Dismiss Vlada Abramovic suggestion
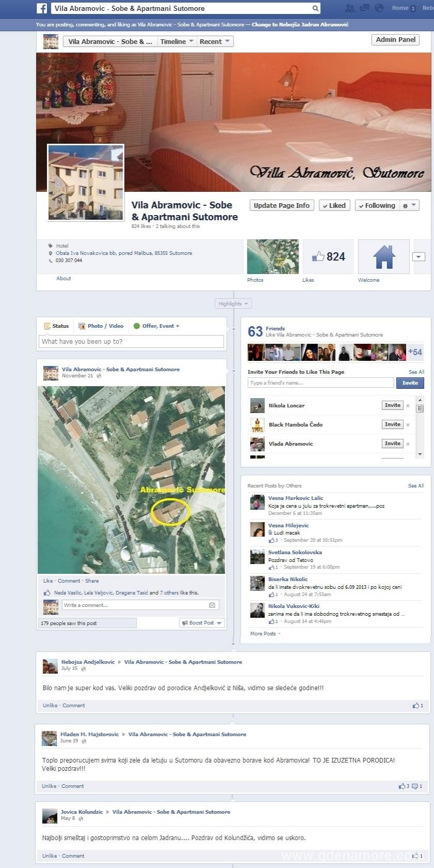The image size is (434, 868). pyautogui.click(x=408, y=444)
